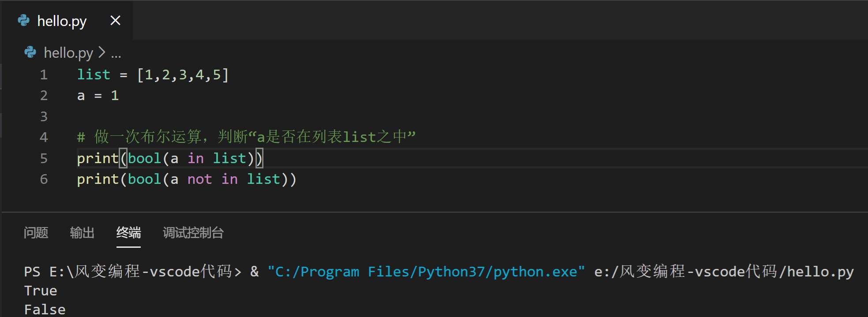Image resolution: width=868 pixels, height=317 pixels.
Task: Click the python.exe path in terminal
Action: (x=426, y=272)
